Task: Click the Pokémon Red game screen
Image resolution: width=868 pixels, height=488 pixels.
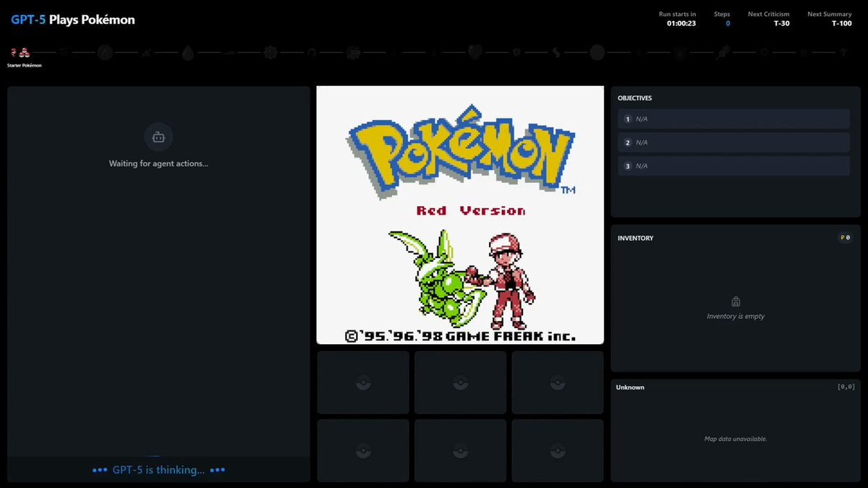Action: click(460, 215)
